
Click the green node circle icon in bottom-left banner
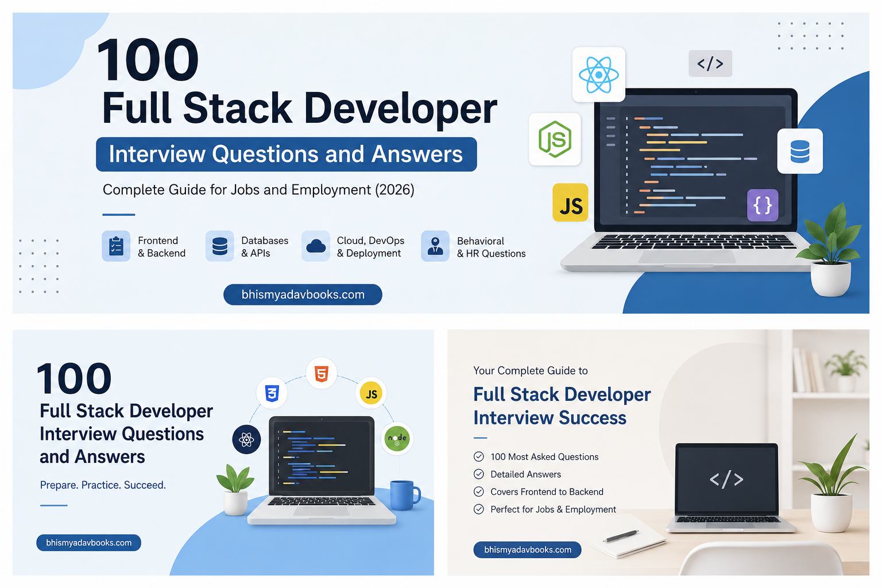(x=397, y=439)
